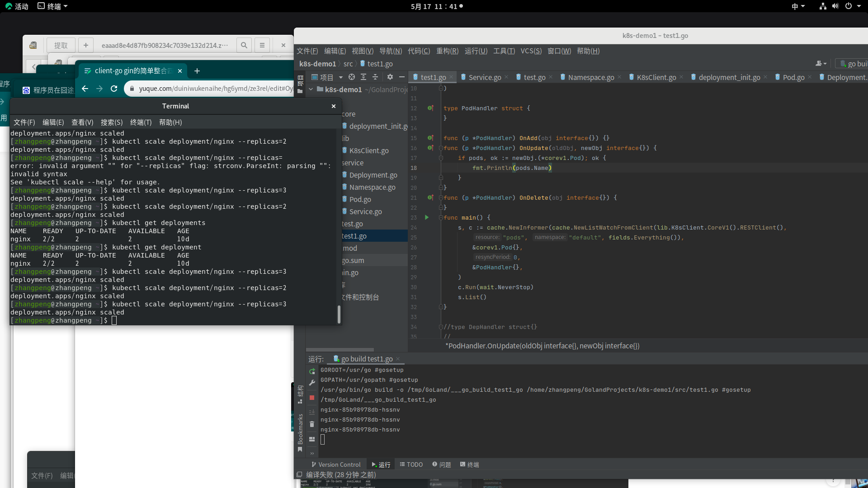
Task: Click src breadcrumb in navigation bar
Action: (348, 64)
